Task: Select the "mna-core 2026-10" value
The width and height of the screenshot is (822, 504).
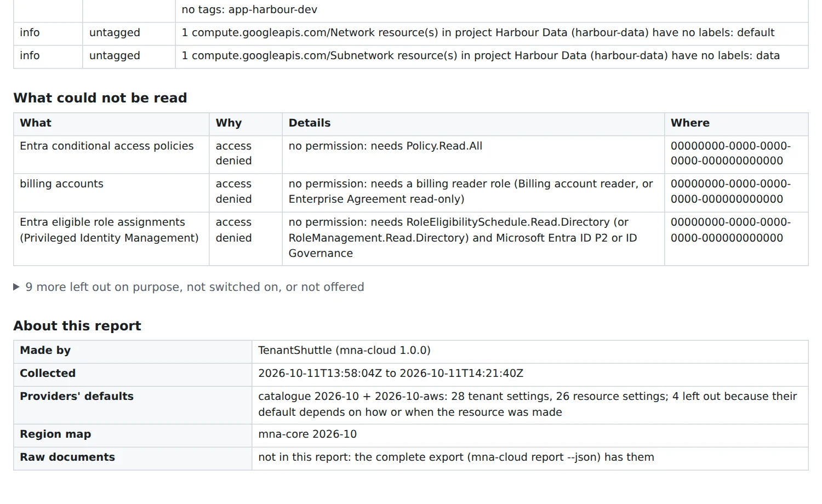Action: (x=307, y=434)
